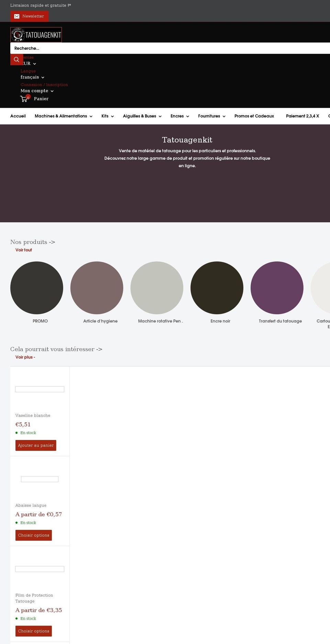Click the Machine rotative Pen label
Screen dimensions: 330x644
pyautogui.click(x=161, y=321)
